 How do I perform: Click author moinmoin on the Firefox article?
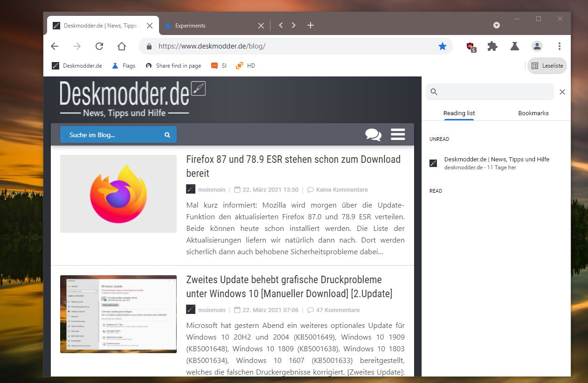point(212,190)
